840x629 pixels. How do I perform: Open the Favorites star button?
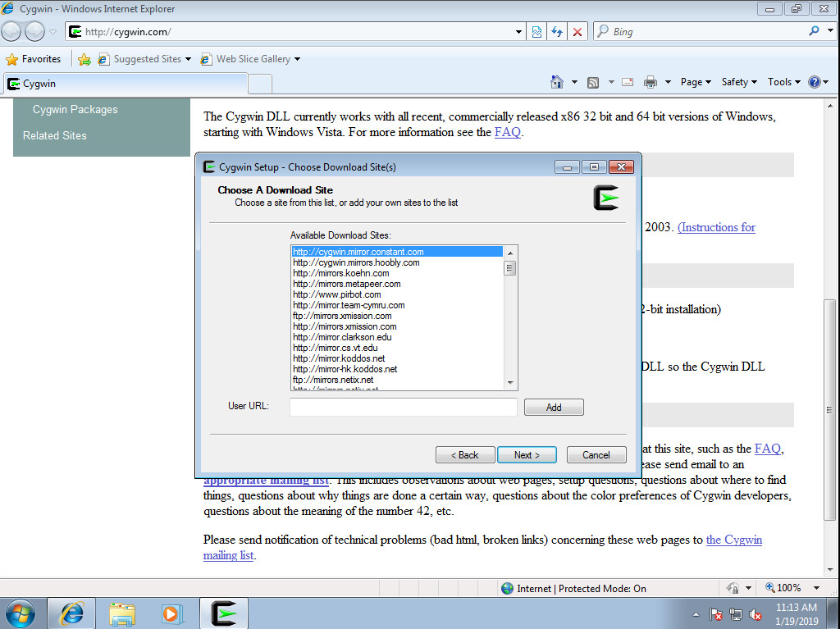click(33, 59)
